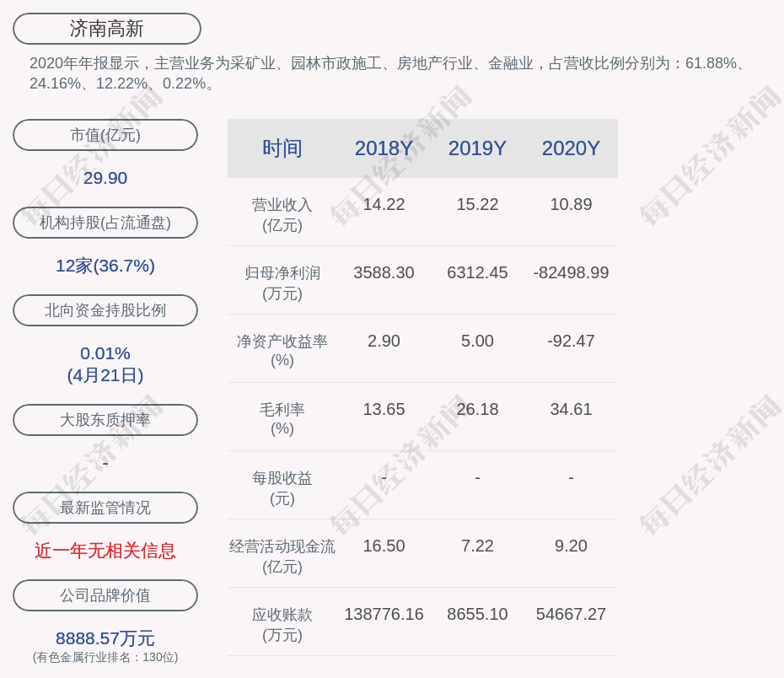This screenshot has height=678, width=784.
Task: Click the 8888.57万元 brand value figure
Action: [105, 638]
